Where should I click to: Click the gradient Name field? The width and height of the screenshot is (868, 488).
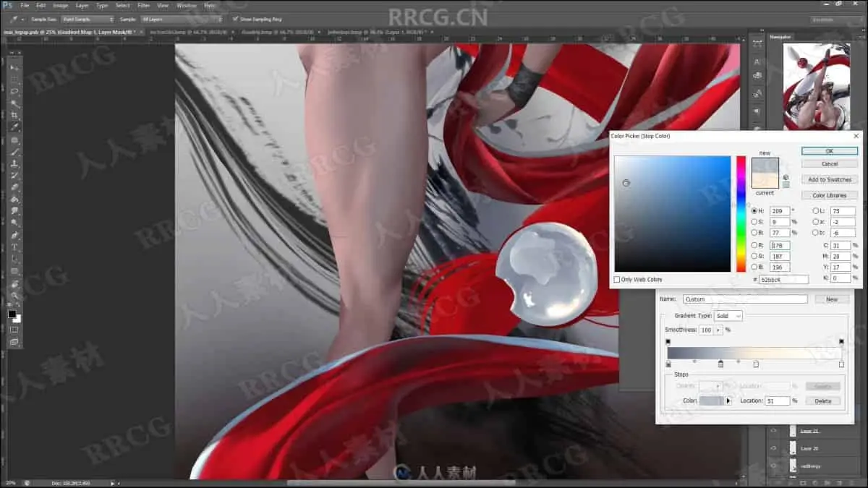click(x=744, y=299)
